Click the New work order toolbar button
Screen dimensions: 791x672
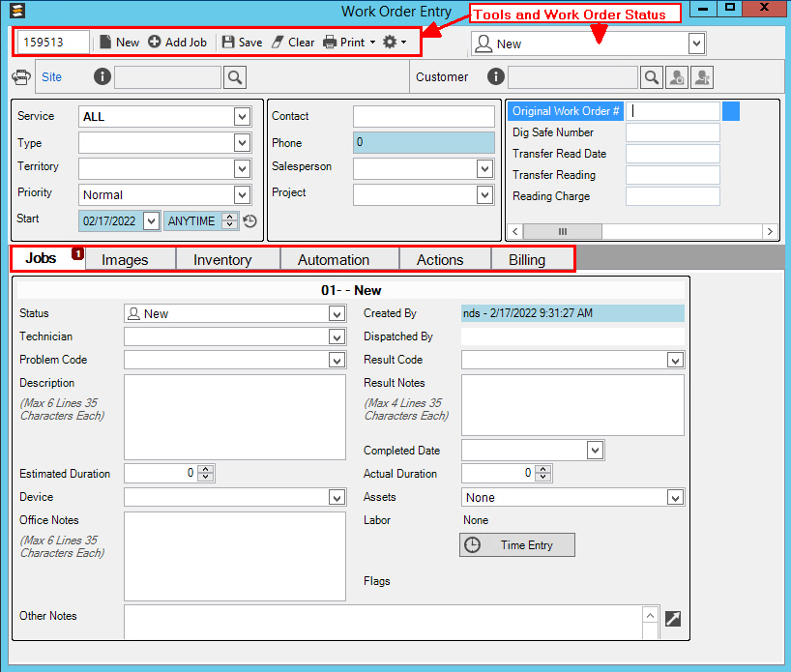click(x=119, y=43)
